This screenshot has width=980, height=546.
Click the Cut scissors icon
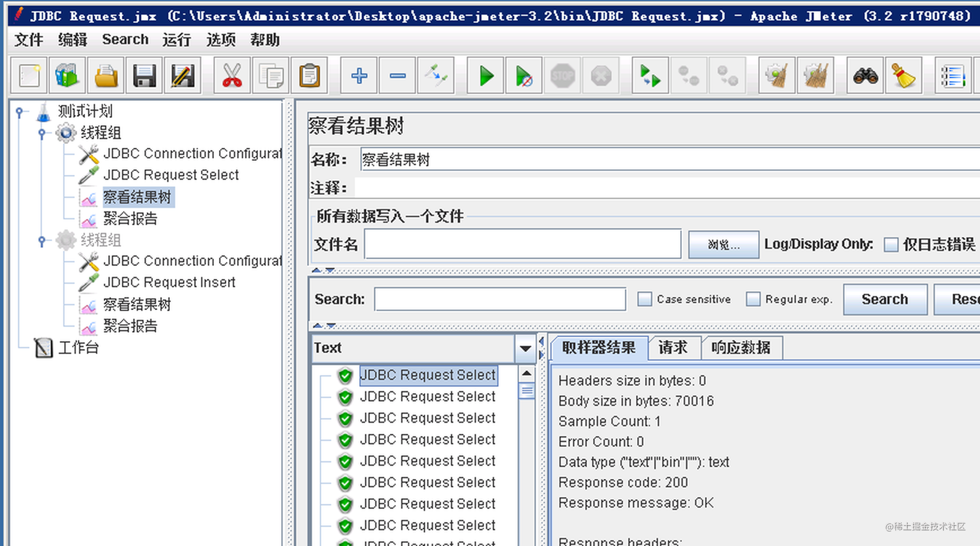[x=231, y=75]
